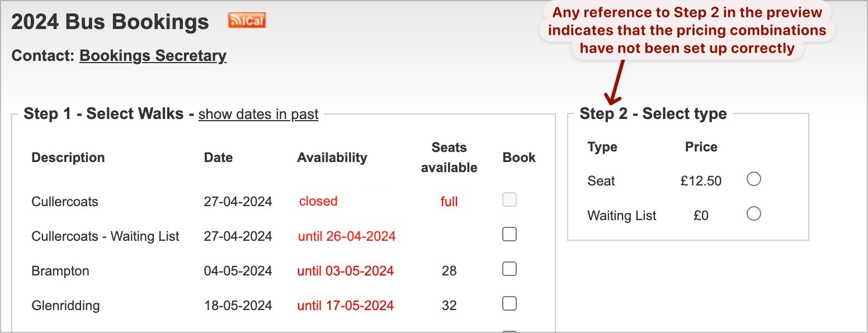This screenshot has width=868, height=333.
Task: Click the disabled checkbox for closed Cullercoats
Action: point(509,200)
